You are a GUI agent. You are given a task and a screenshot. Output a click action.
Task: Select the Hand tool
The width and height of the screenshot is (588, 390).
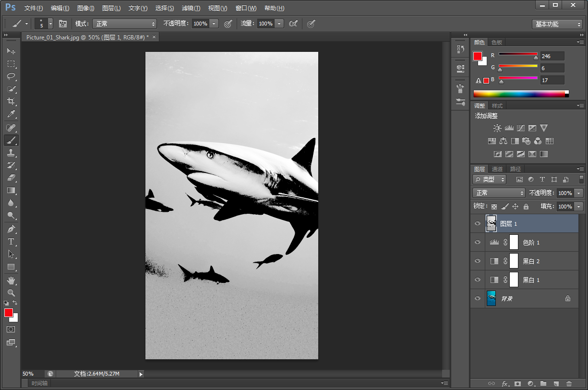point(11,280)
